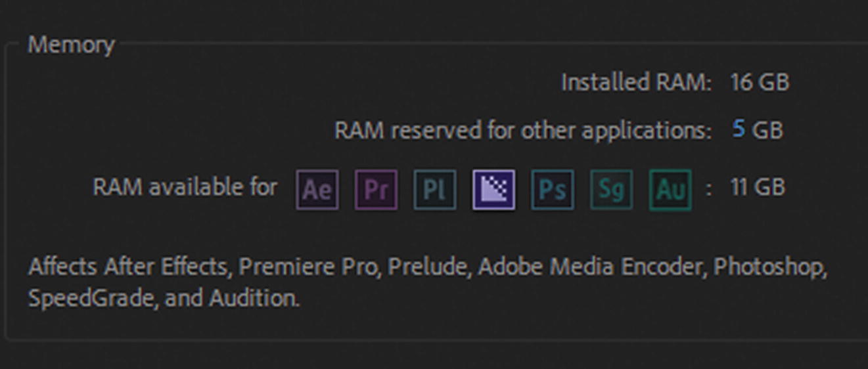Click the word Affects in the description
The image size is (868, 369).
tap(64, 267)
